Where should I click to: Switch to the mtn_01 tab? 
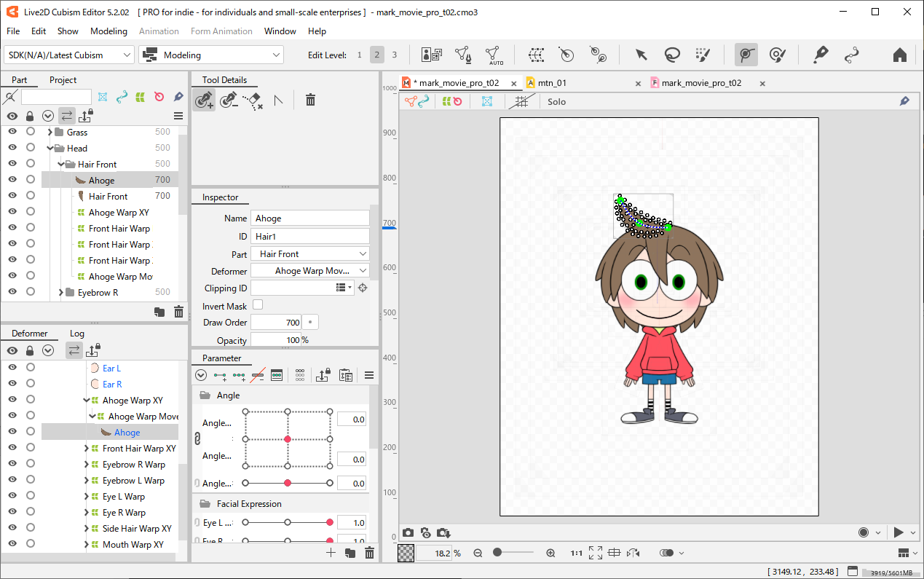click(552, 83)
